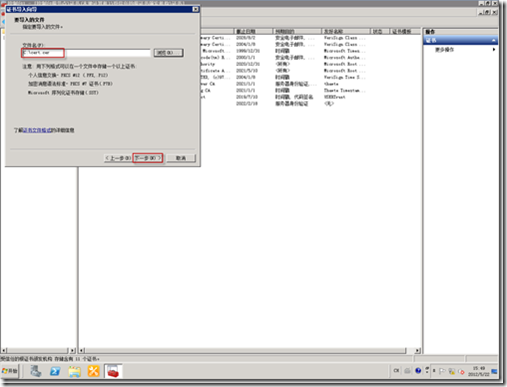Click the left arrow of the certificate list scrollbar
The height and width of the screenshot is (387, 507).
click(82, 351)
